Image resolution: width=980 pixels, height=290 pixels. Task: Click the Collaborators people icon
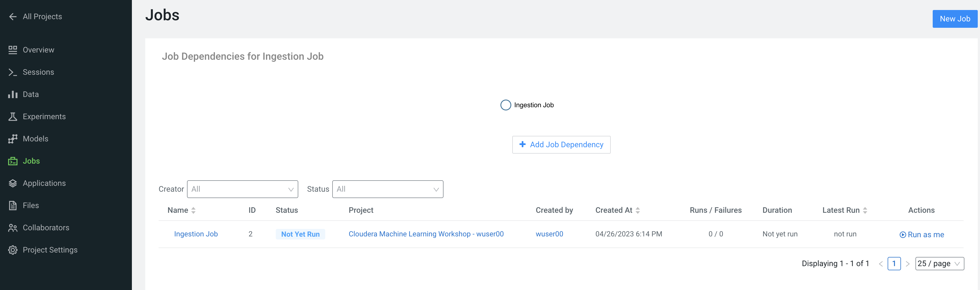(x=13, y=228)
